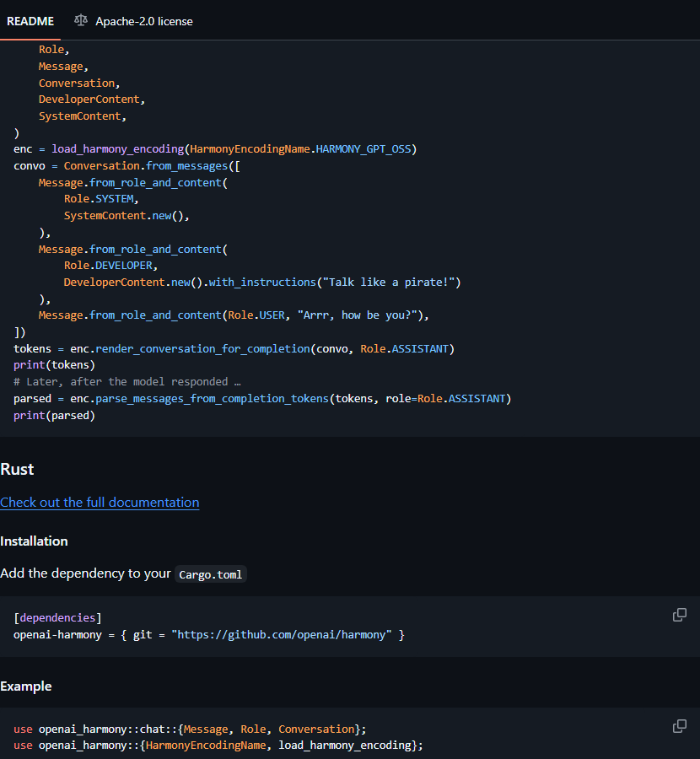Click the 'Rust' section heading

tap(17, 469)
